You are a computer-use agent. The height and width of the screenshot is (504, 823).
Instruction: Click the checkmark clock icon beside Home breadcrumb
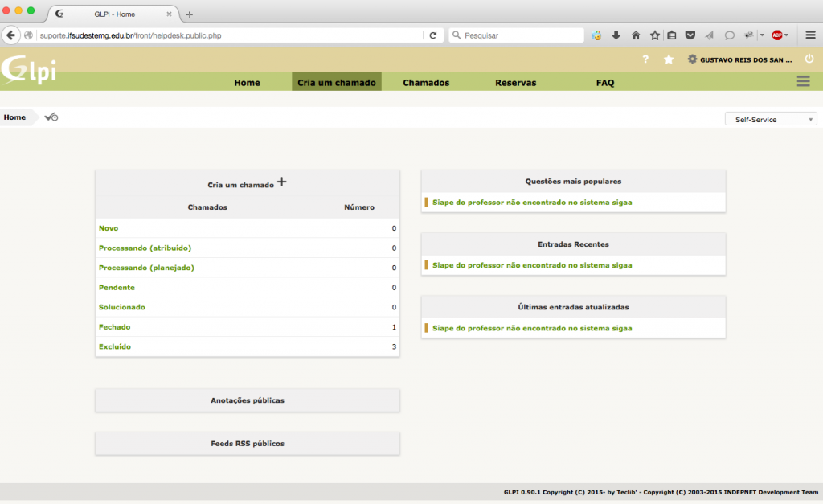click(x=51, y=117)
